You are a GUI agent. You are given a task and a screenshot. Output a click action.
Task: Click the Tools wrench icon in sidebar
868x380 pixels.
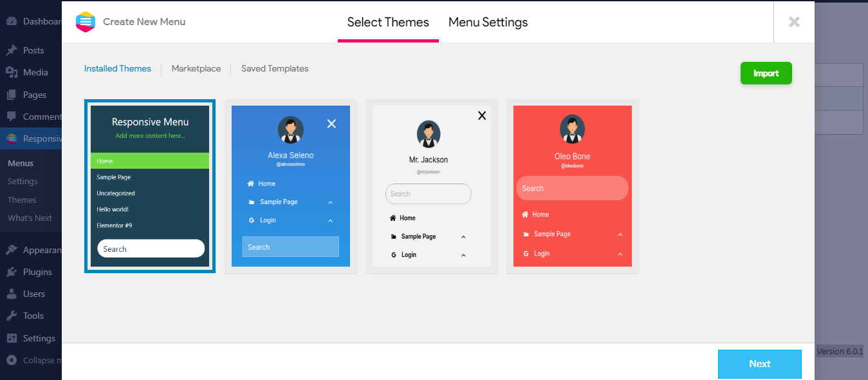12,316
